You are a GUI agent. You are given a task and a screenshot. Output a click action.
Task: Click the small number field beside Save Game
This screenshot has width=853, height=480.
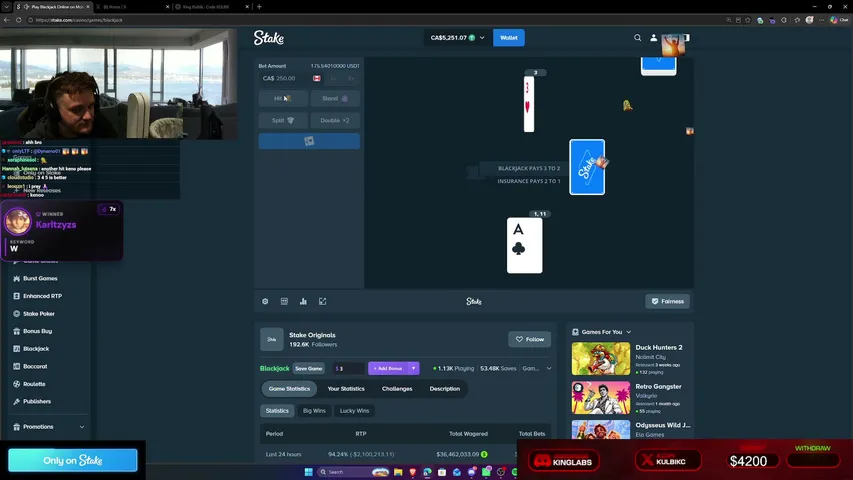coord(348,368)
